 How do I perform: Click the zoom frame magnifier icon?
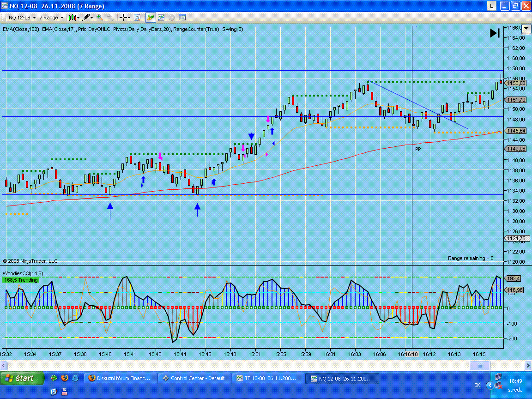[137, 18]
